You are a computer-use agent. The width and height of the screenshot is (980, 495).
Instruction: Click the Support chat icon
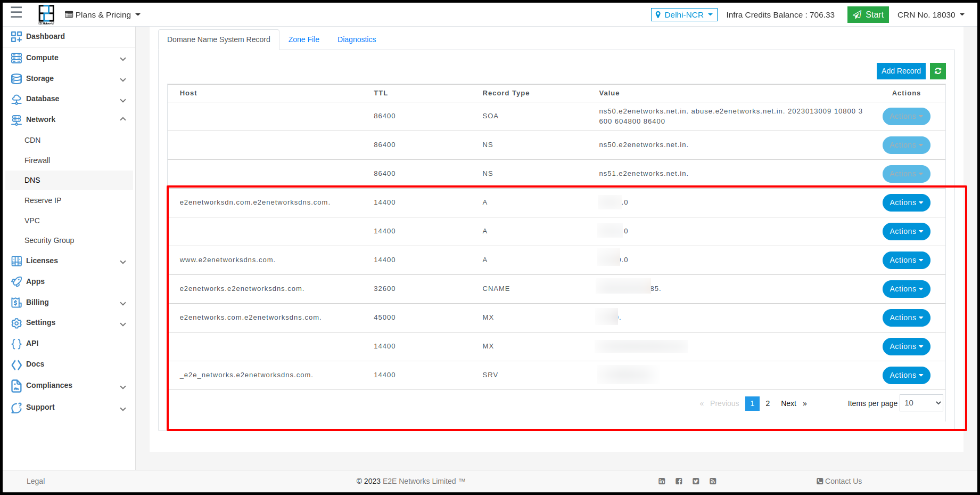pos(17,408)
